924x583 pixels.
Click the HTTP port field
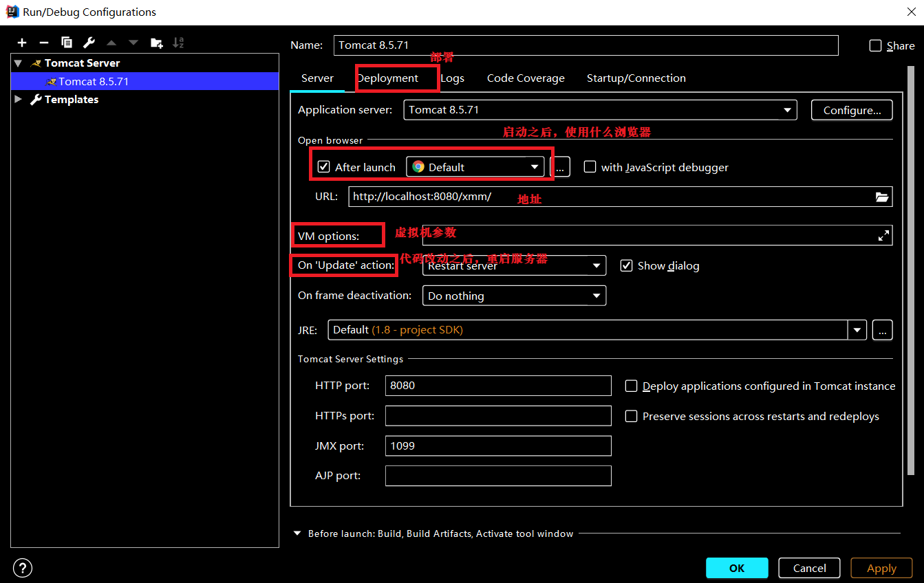(498, 386)
